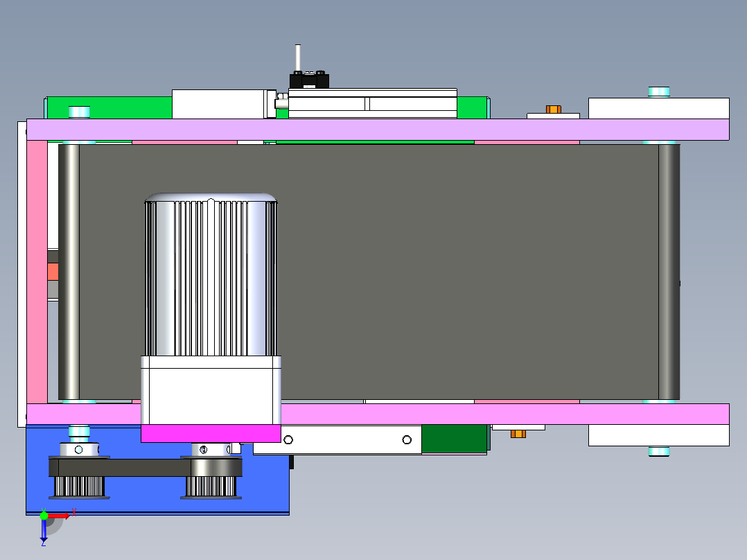This screenshot has height=560, width=747.
Task: Select the dark green block at the bottom
Action: coord(455,439)
